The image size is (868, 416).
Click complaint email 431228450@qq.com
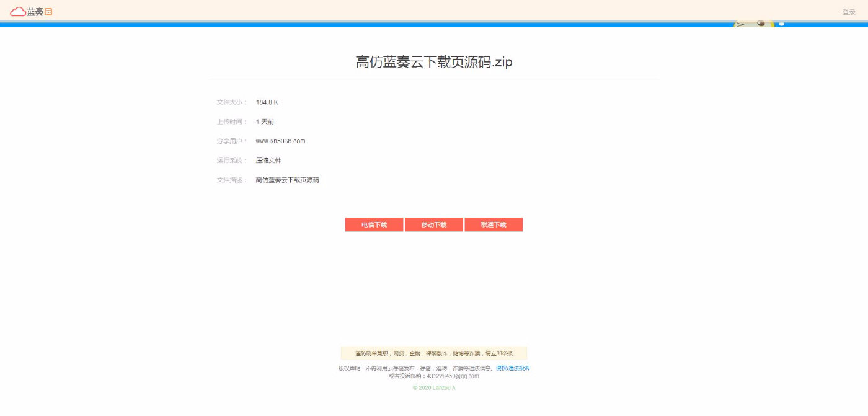click(453, 376)
